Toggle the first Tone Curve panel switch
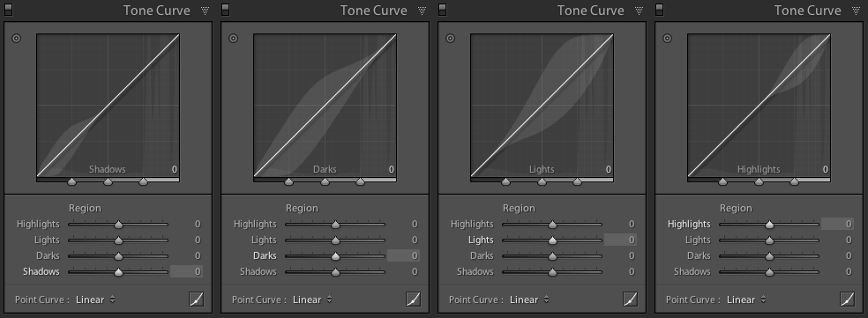 point(8,10)
